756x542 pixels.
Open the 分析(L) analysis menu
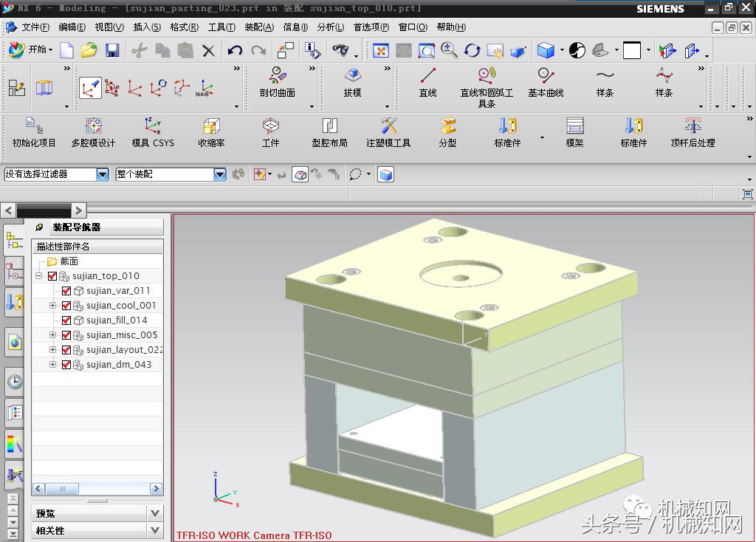pos(330,27)
